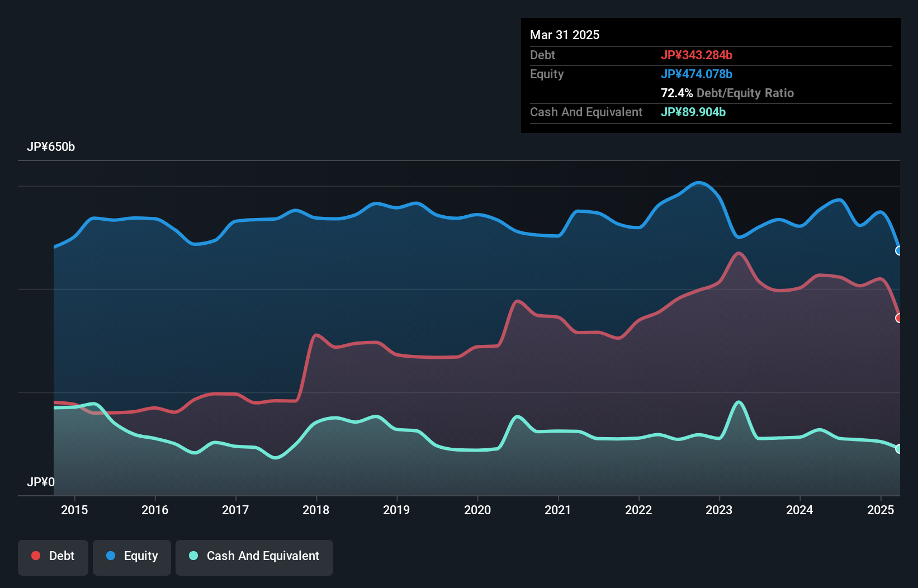Click the red Debt legend dot
The width and height of the screenshot is (918, 588).
[x=36, y=556]
